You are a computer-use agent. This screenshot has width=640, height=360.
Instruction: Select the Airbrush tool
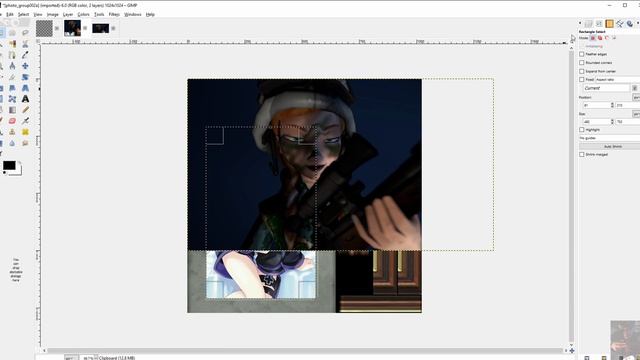[x=25, y=121]
